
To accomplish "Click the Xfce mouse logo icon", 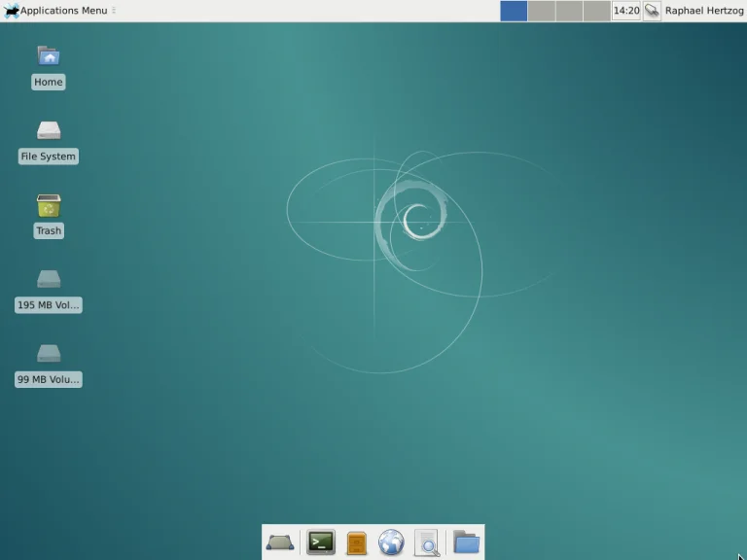I will (12, 11).
